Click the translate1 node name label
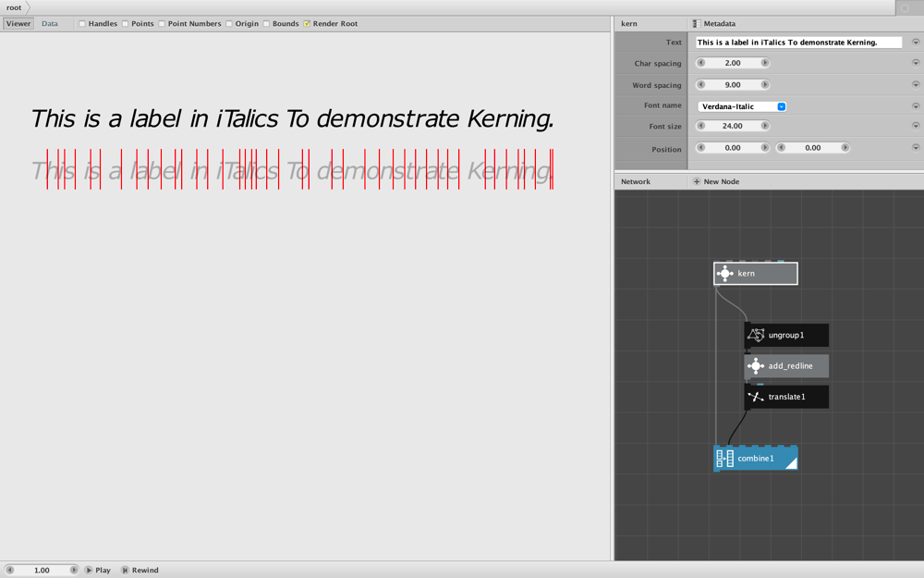 [x=786, y=397]
